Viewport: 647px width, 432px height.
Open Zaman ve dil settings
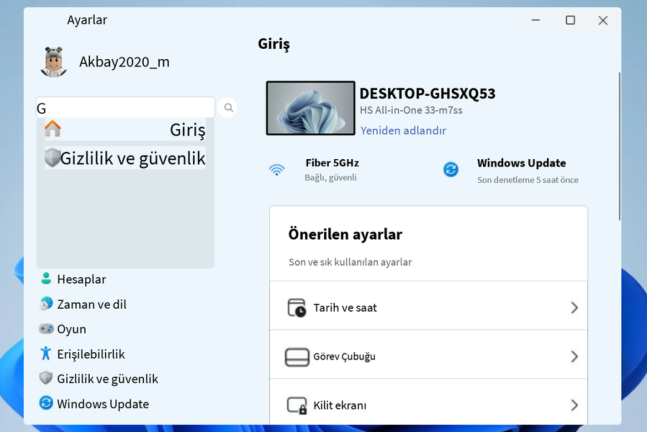click(x=92, y=305)
